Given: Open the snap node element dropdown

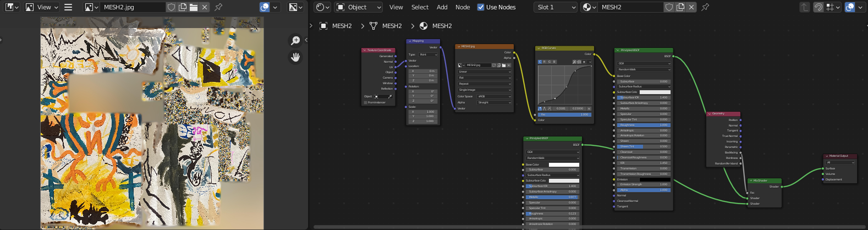Looking at the screenshot, I should [834, 7].
